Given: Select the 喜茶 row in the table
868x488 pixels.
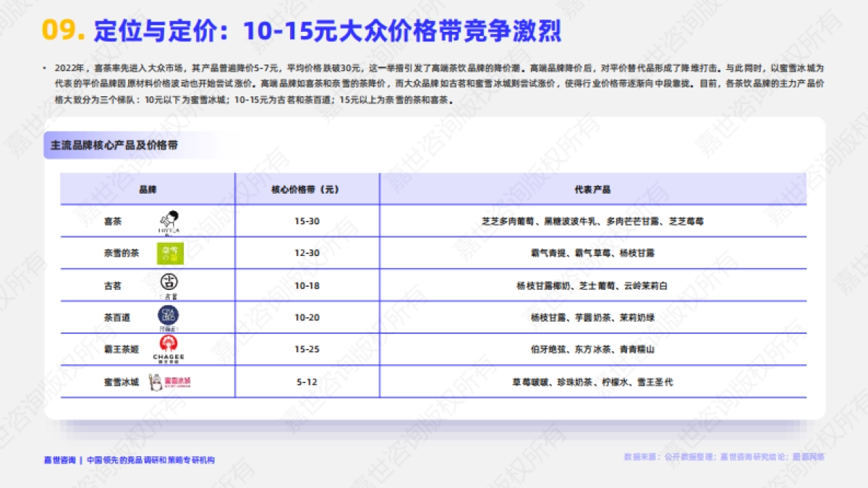Looking at the screenshot, I should click(434, 221).
